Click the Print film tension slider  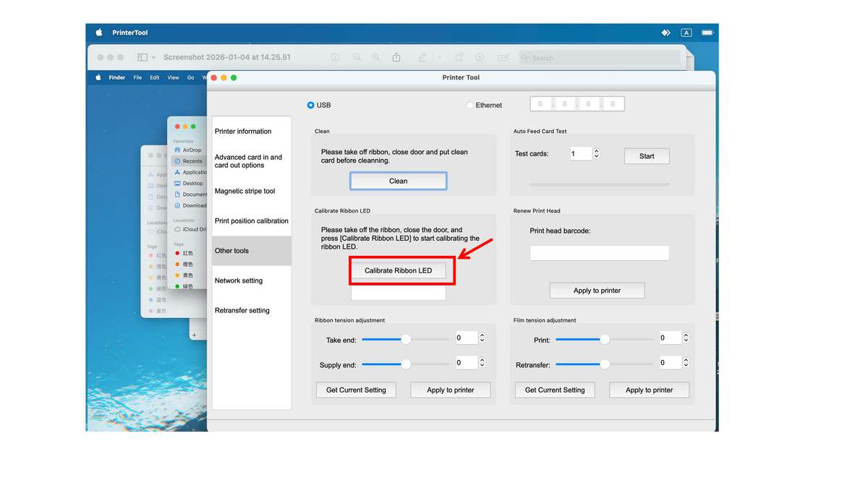click(x=605, y=339)
